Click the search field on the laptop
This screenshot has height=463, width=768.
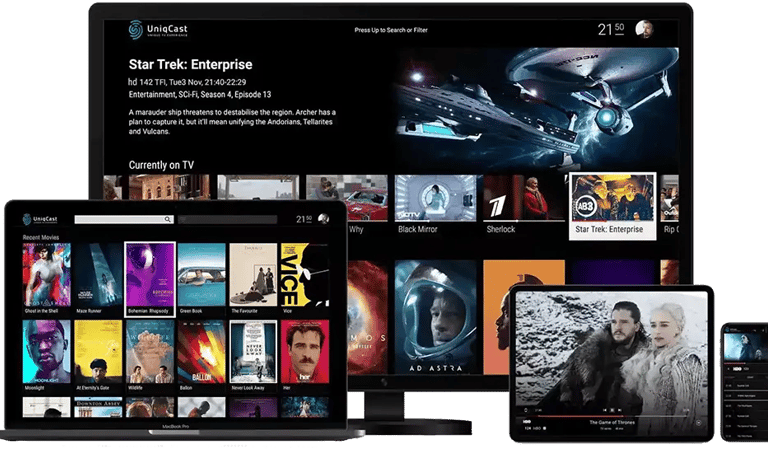click(124, 219)
